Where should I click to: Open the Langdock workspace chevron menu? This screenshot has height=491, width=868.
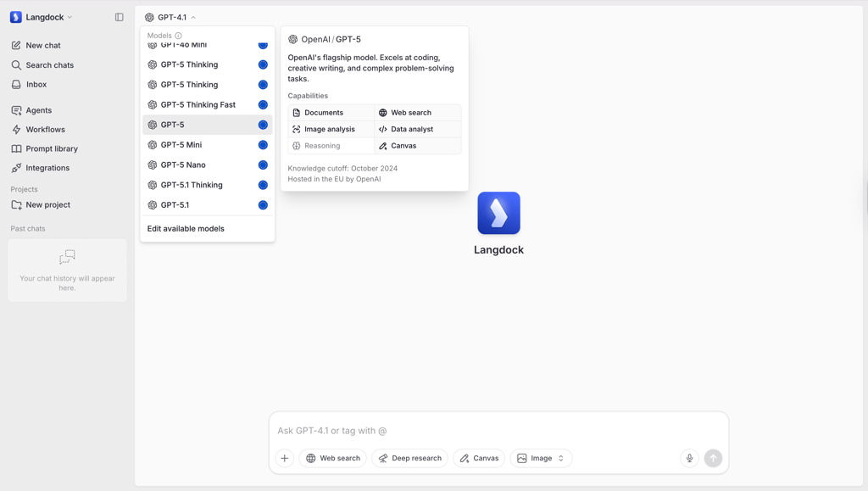click(70, 17)
